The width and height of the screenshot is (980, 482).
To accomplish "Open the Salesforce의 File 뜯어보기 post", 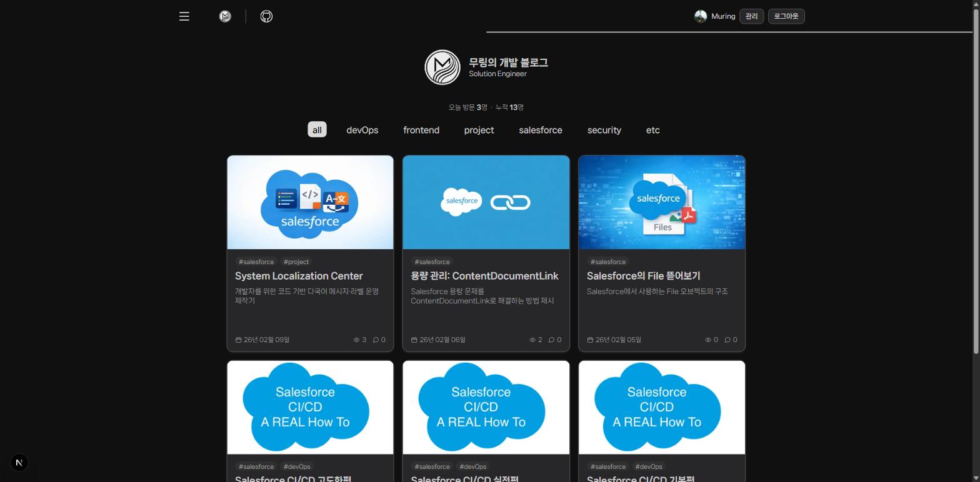I will (x=643, y=276).
